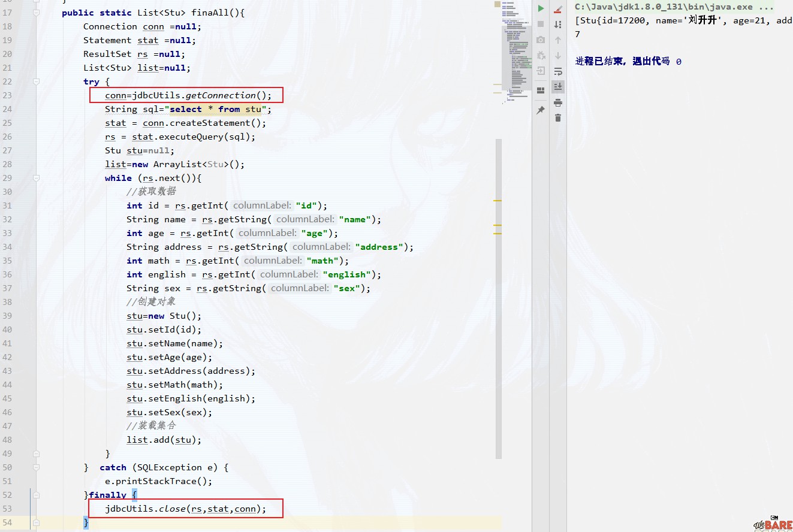Click the Restore Layout icon
The height and width of the screenshot is (532, 793).
coord(541,90)
